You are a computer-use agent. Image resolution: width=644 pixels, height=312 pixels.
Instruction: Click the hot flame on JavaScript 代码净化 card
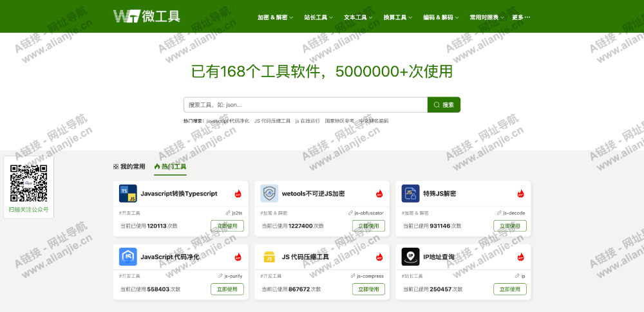[238, 257]
